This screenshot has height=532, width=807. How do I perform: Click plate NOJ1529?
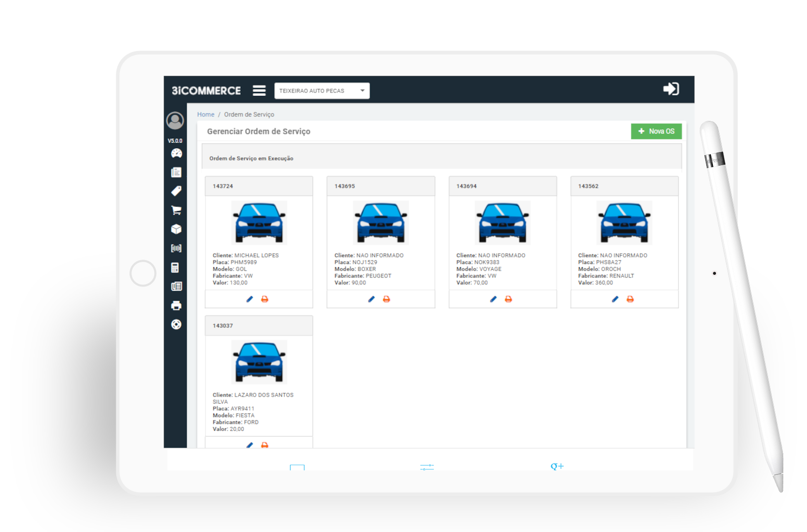pyautogui.click(x=365, y=262)
